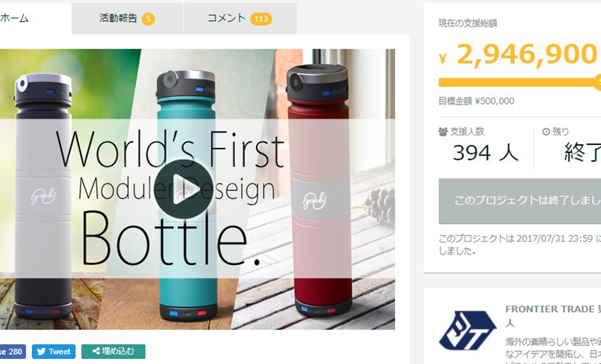Click the orange 5 badge on 活動報告
Viewport: 601px width, 364px height.
pyautogui.click(x=148, y=19)
